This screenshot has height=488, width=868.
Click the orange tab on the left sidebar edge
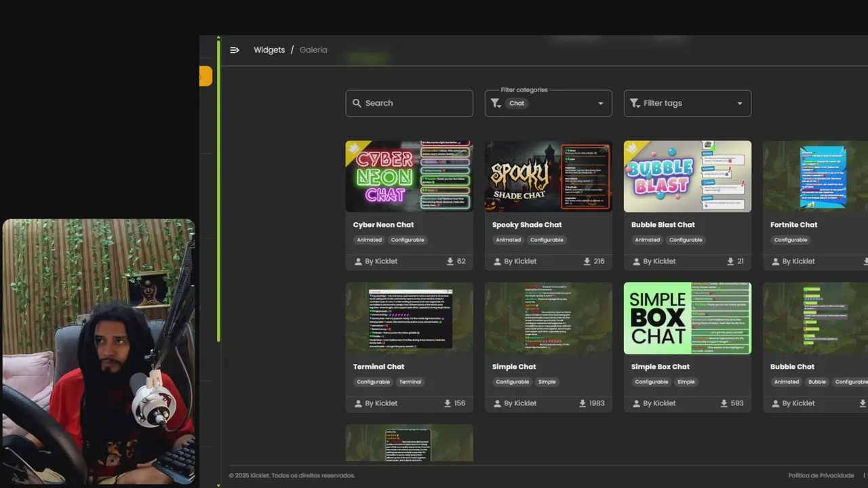coord(205,76)
